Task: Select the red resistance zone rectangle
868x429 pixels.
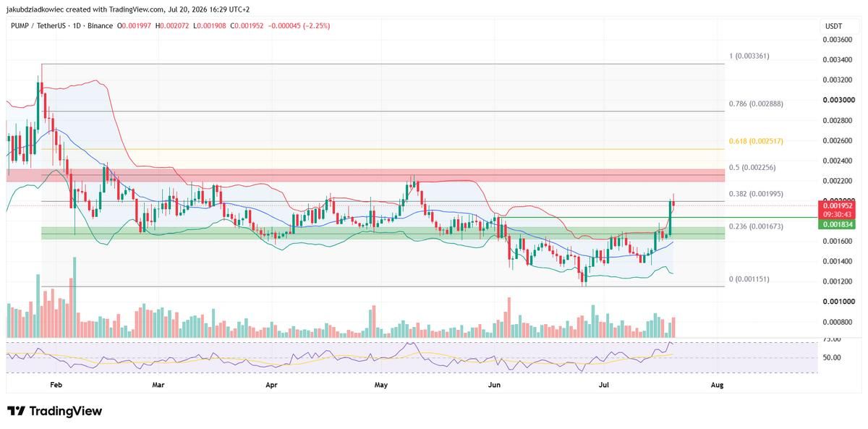Action: click(x=366, y=175)
